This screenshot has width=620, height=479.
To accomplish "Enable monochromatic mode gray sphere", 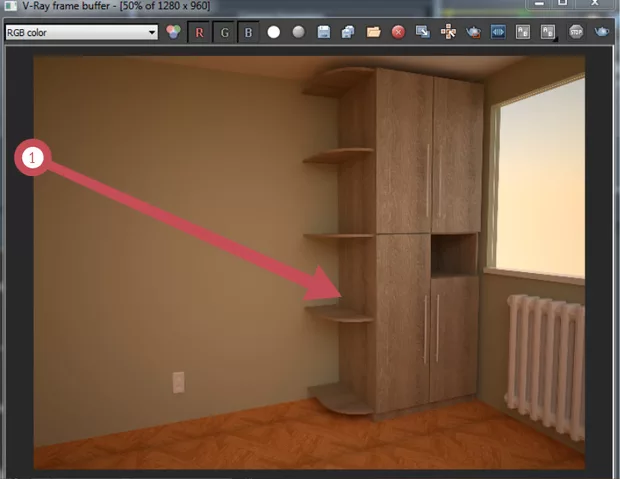I will click(299, 32).
